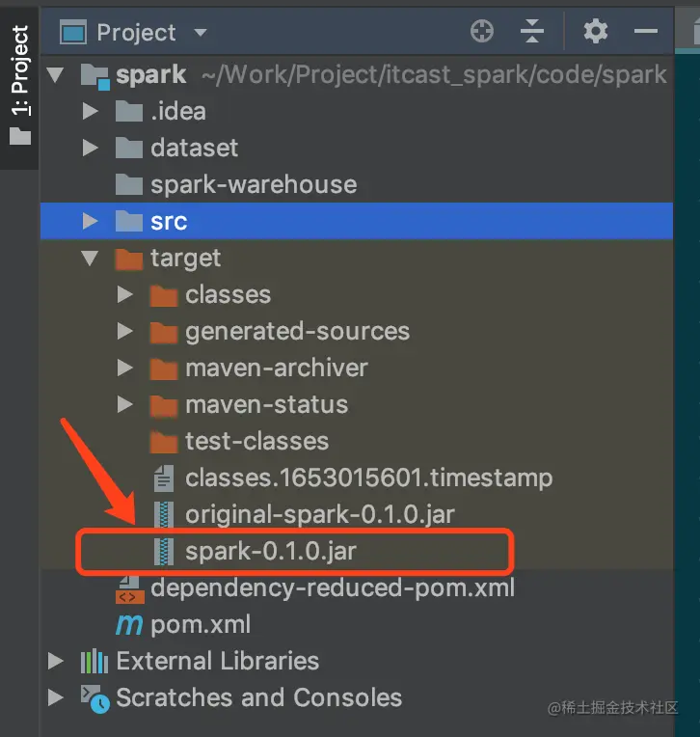Click the locate/select opened file icon

pos(482,32)
